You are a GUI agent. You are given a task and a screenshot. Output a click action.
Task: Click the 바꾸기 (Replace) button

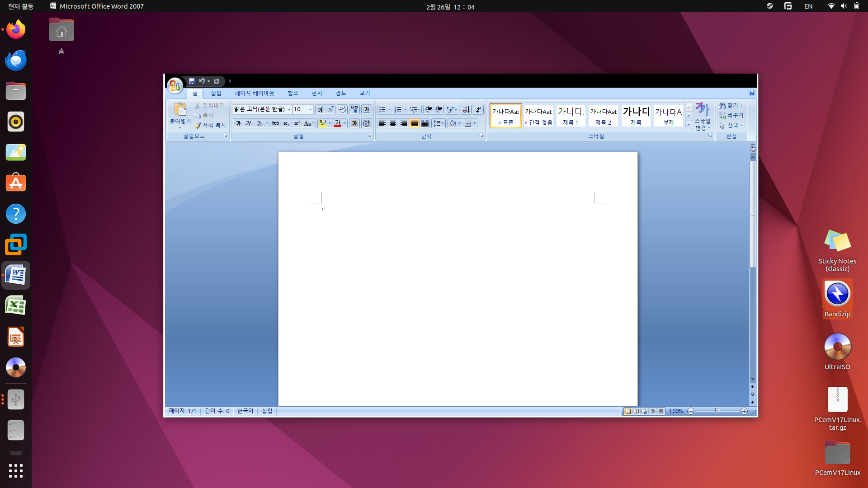731,115
